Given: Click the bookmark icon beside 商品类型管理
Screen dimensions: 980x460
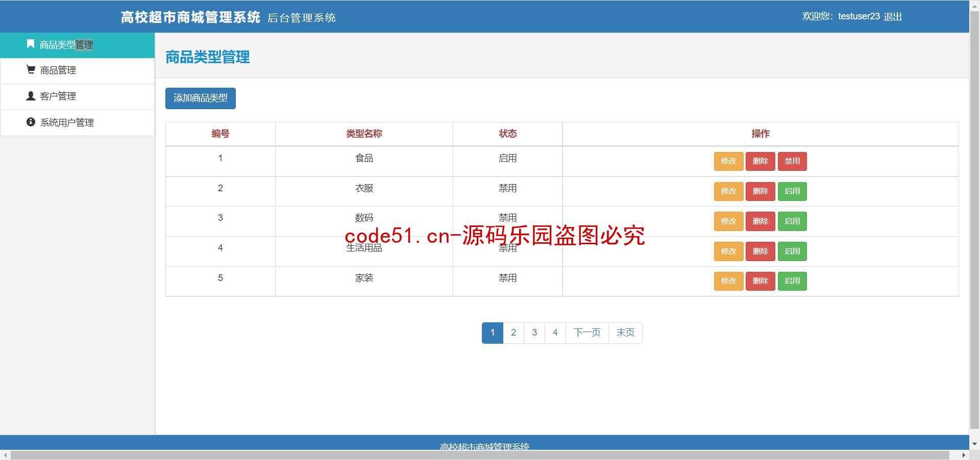Looking at the screenshot, I should [x=30, y=44].
